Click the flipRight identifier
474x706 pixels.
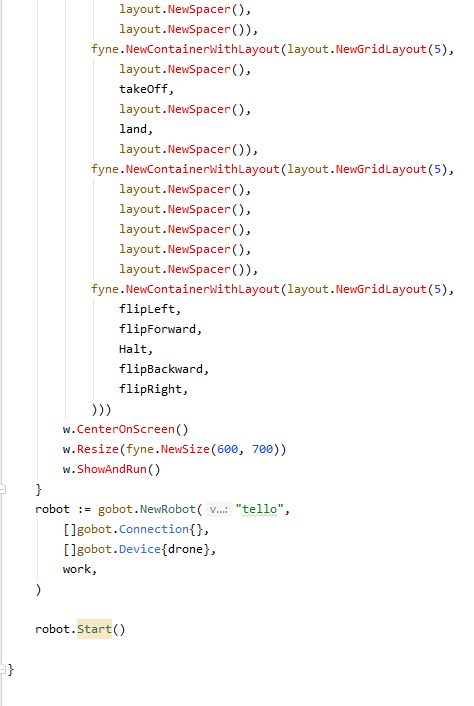[151, 389]
